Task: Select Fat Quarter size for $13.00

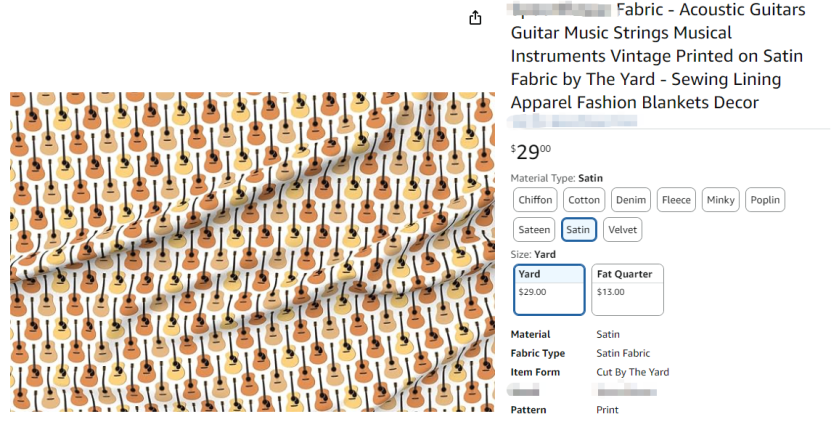Action: (x=627, y=290)
